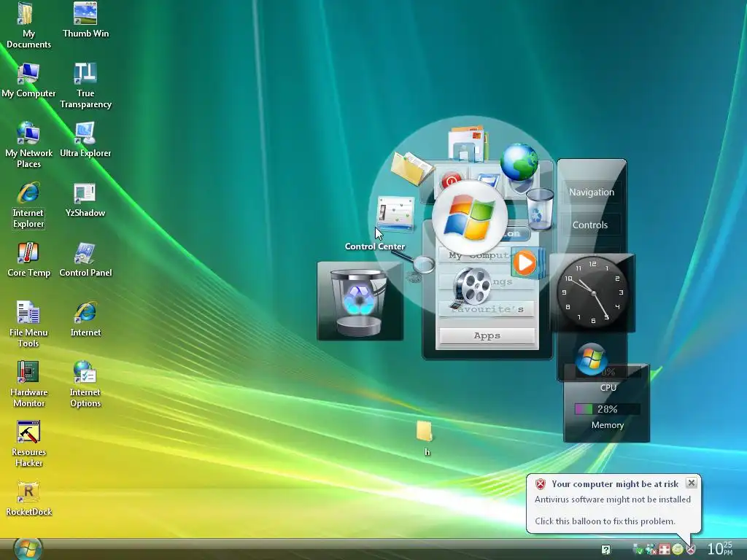This screenshot has width=747, height=560.
Task: Launch File Menu Tools shortcut
Action: coord(28,324)
